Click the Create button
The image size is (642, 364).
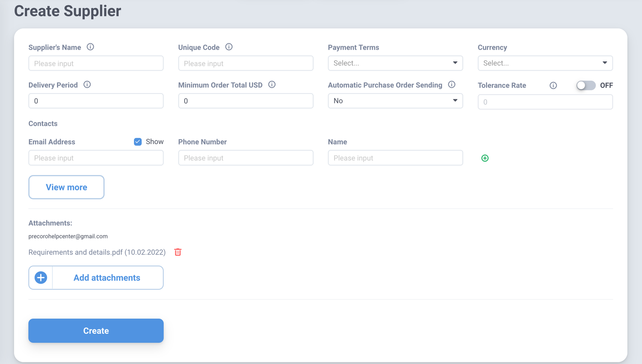pos(96,331)
